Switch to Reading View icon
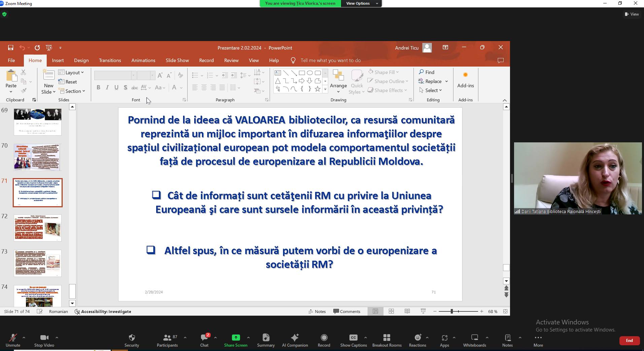 407,311
